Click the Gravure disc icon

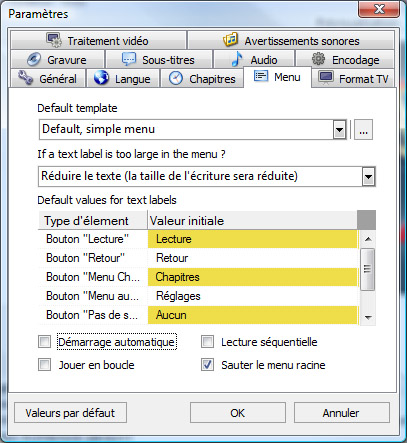point(34,59)
